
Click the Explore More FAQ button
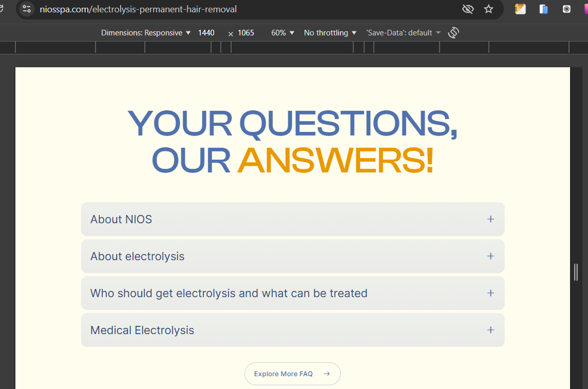(293, 374)
